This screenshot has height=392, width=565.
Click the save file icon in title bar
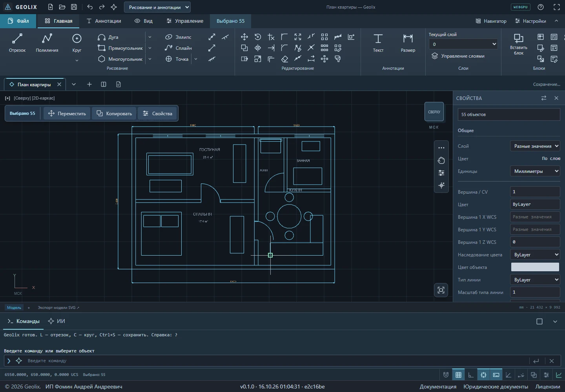click(74, 7)
